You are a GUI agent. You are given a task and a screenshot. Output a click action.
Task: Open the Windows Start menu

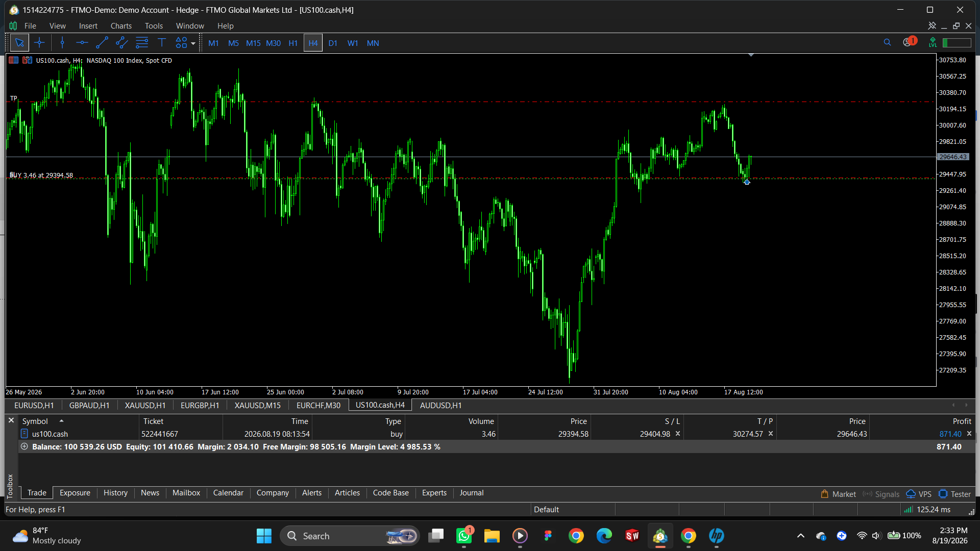(264, 536)
